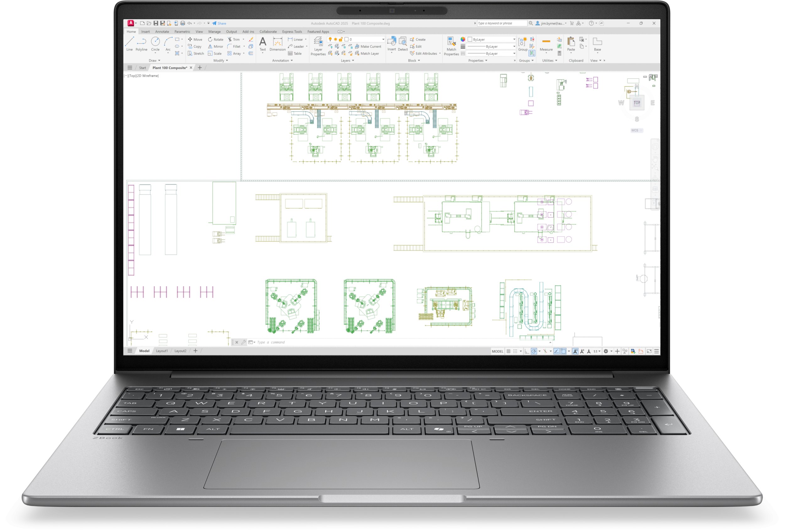Switch to Layout1 tab
Viewport: 785px width, 532px height.
(162, 351)
